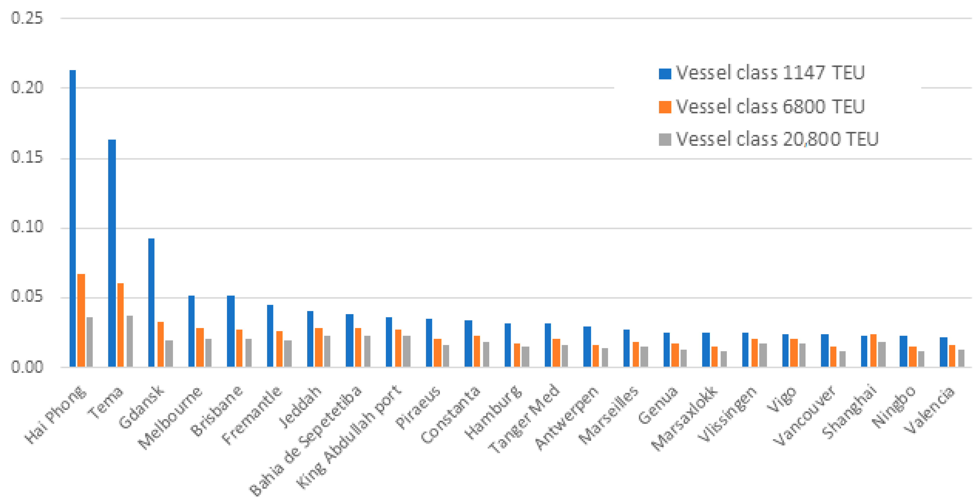Click the 0.10 y-axis value
Screen dimensions: 980x504
[27, 227]
